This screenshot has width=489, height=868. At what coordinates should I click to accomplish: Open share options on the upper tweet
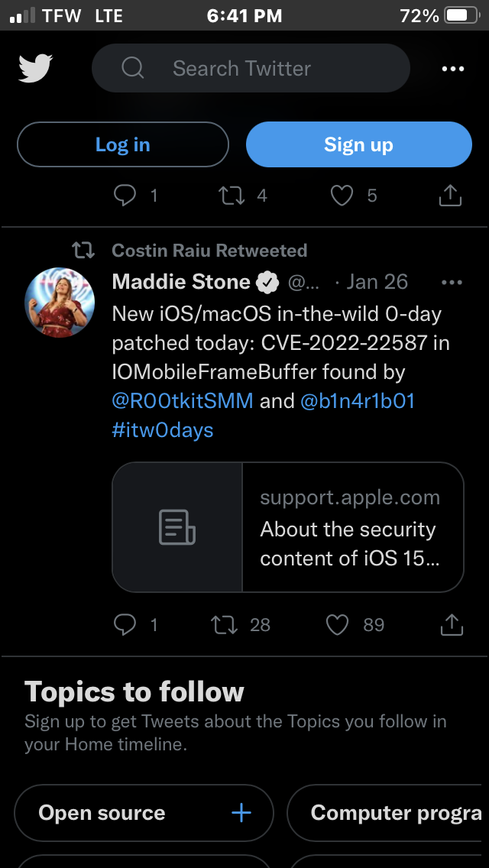[451, 196]
